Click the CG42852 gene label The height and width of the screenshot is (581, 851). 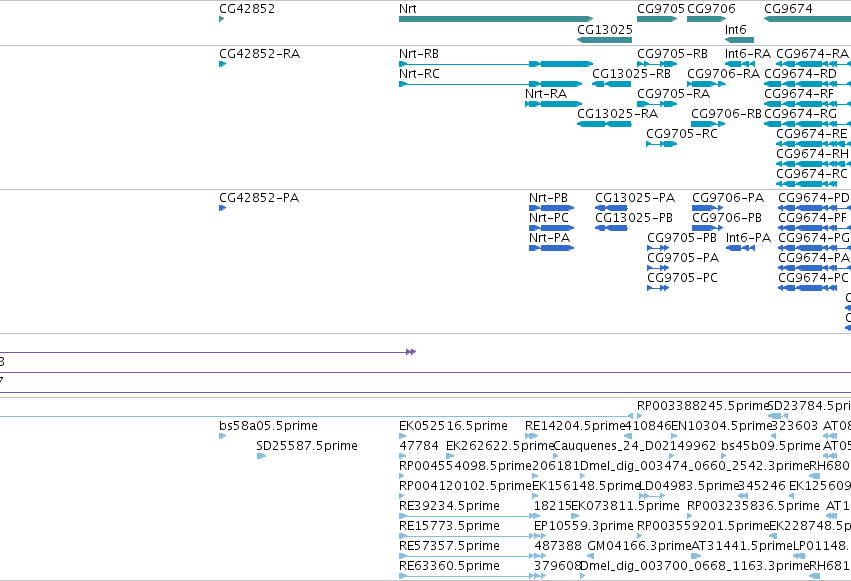[x=247, y=9]
